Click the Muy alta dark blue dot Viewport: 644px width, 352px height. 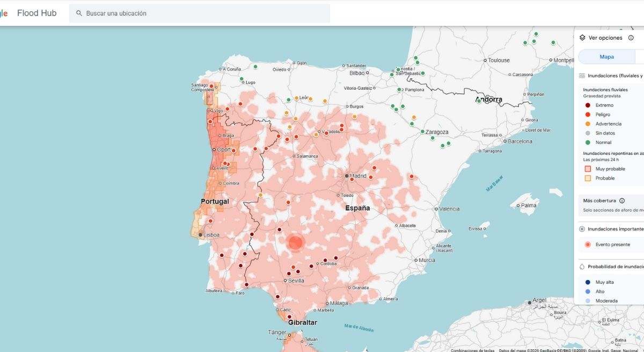click(588, 282)
